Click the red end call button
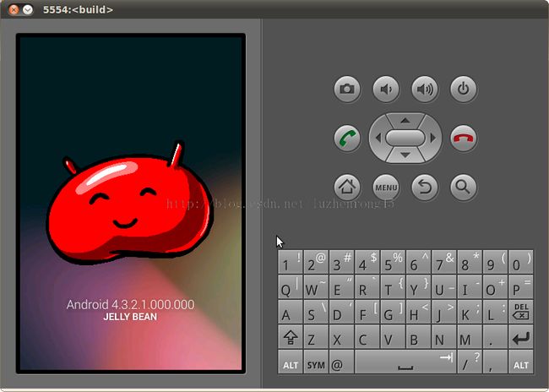 464,139
